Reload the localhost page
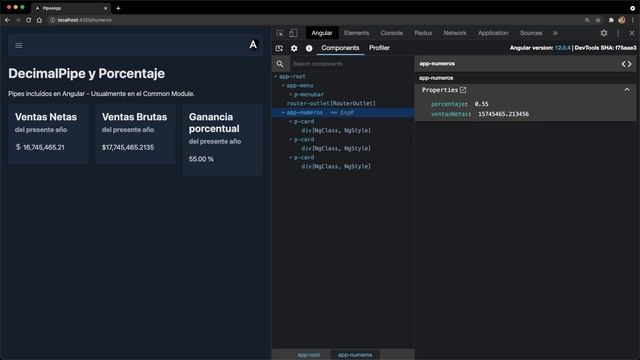Image resolution: width=640 pixels, height=360 pixels. pos(29,20)
